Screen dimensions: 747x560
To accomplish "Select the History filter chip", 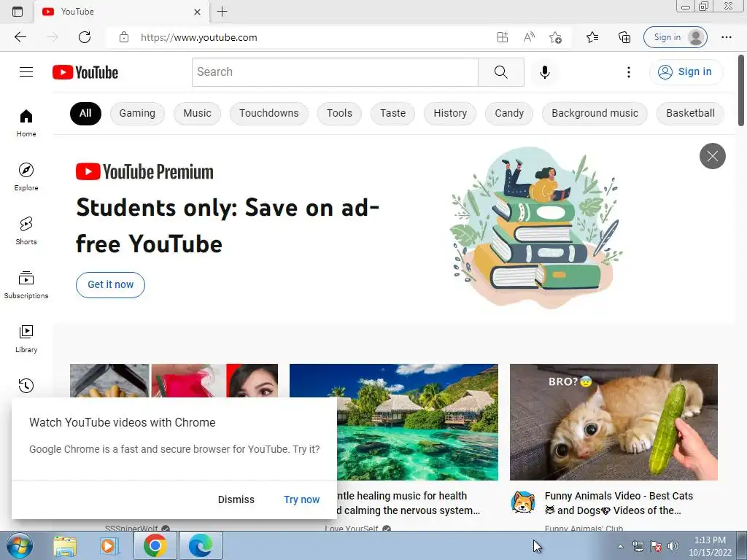I will click(x=449, y=113).
